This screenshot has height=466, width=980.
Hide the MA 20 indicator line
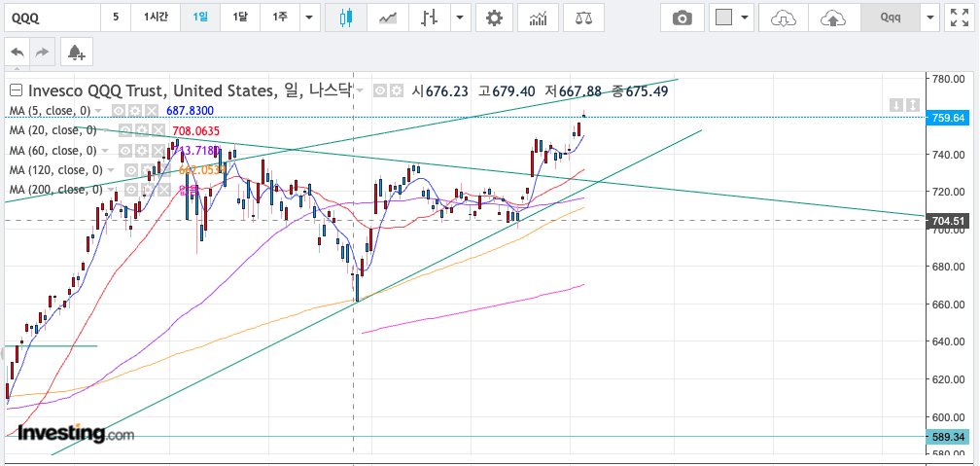125,130
